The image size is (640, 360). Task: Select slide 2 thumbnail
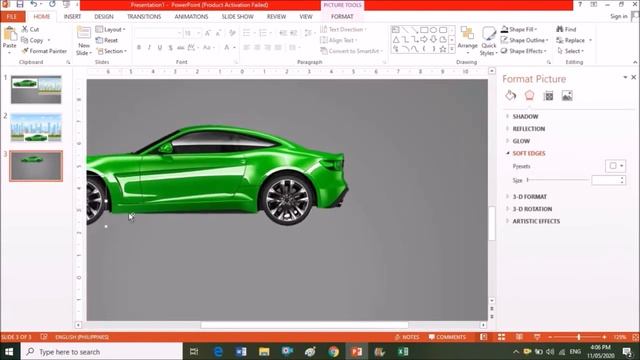pyautogui.click(x=36, y=127)
